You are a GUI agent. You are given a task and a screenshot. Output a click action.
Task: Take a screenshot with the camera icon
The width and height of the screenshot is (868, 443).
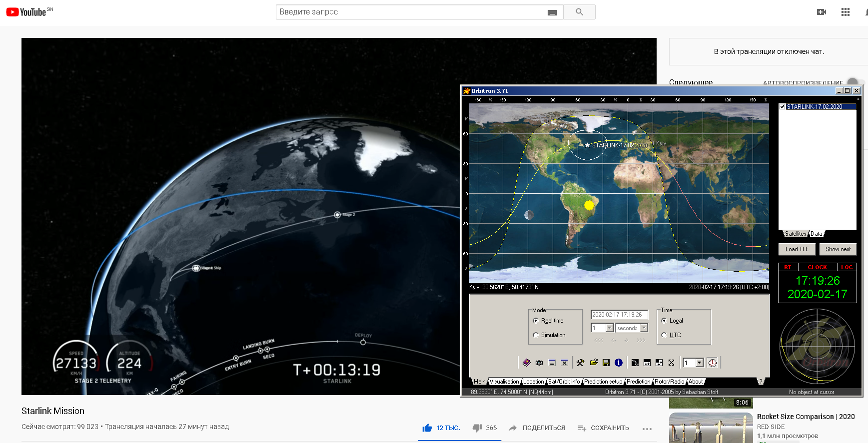[539, 363]
